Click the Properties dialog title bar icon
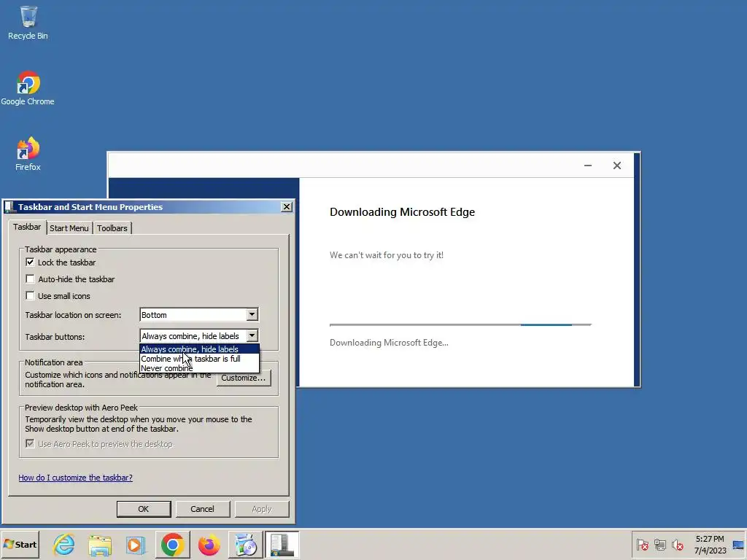Screen dimensions: 747x560 click(10, 207)
